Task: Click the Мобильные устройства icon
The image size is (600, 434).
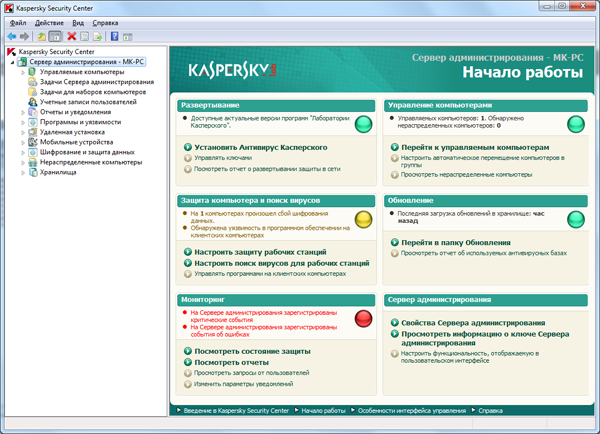Action: pos(33,142)
